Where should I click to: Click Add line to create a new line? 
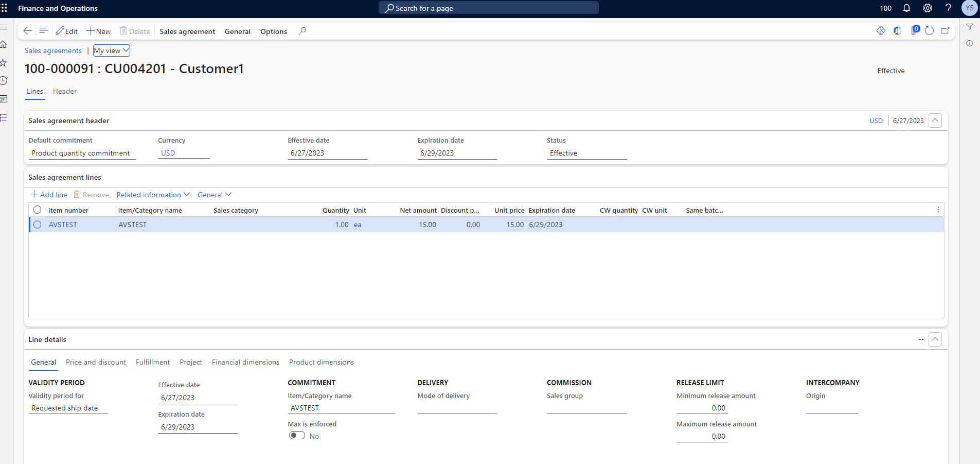pos(49,194)
